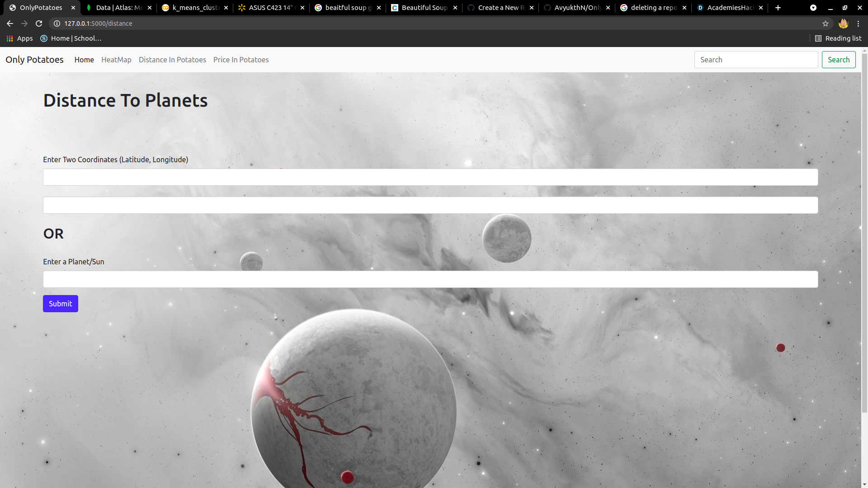
Task: Go to Price In Potatoes page
Action: point(241,60)
